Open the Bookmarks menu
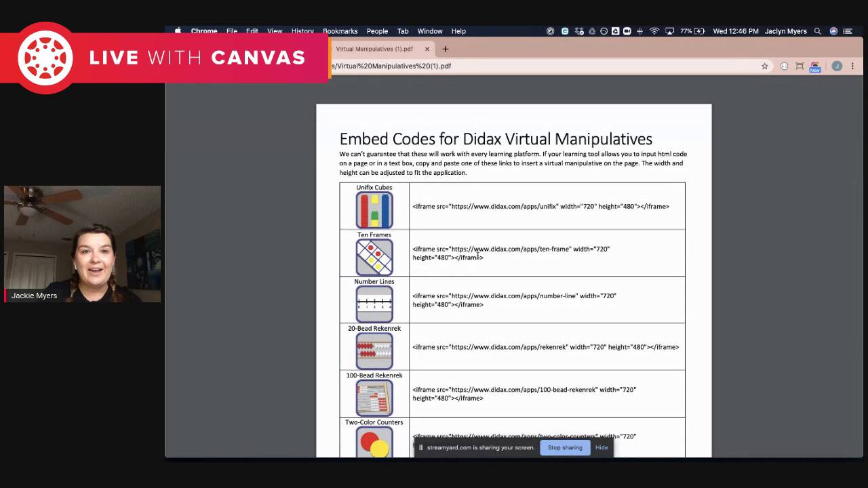868x488 pixels. click(x=340, y=31)
